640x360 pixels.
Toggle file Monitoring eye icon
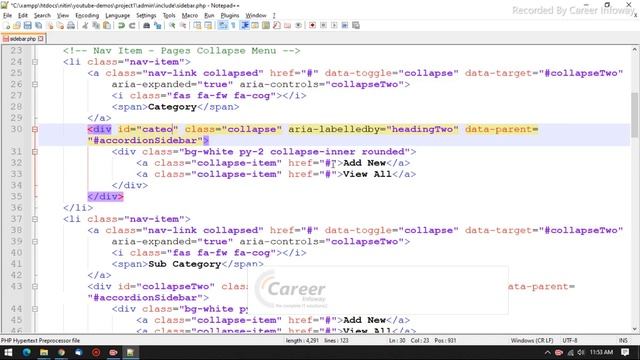(x=298, y=25)
